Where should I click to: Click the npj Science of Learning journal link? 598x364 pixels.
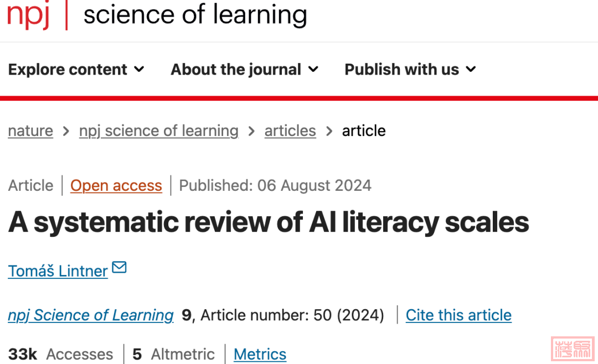[91, 315]
